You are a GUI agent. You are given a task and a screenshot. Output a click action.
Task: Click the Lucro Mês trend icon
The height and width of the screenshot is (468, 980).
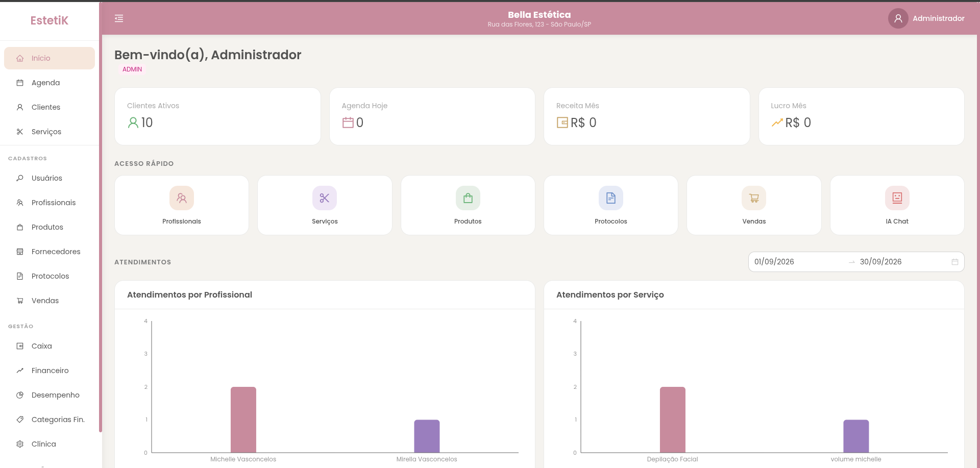[777, 122]
